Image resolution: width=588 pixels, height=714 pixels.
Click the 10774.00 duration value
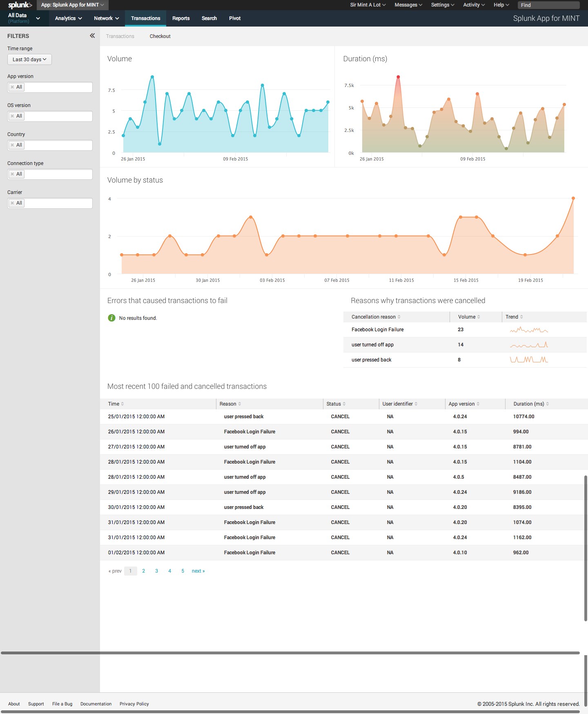point(523,417)
